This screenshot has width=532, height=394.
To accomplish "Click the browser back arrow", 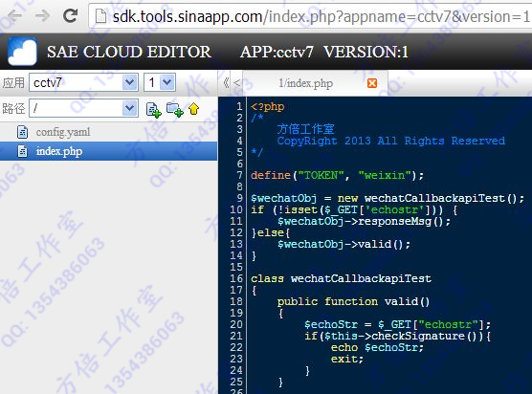I will [14, 15].
